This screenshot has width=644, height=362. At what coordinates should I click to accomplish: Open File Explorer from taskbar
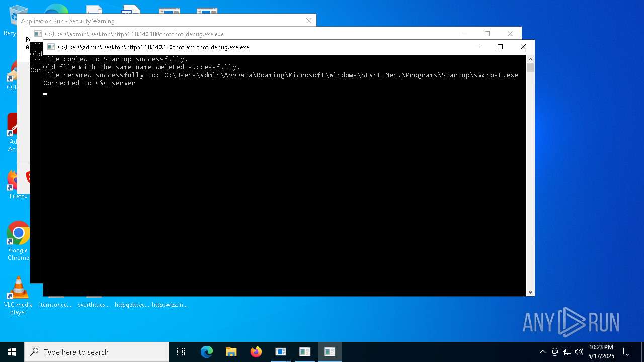point(231,352)
